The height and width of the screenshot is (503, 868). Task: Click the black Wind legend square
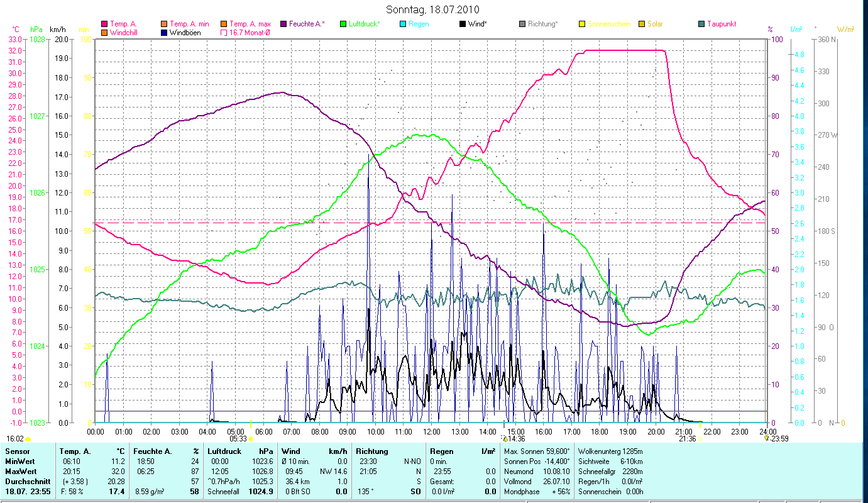463,25
